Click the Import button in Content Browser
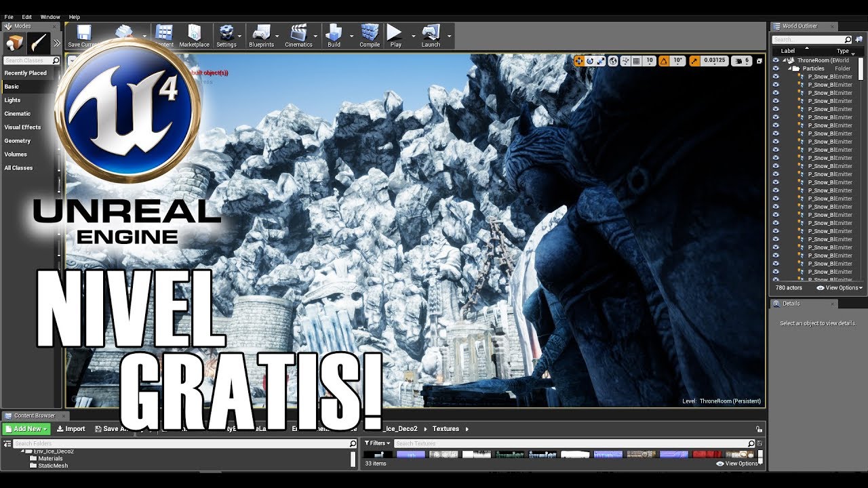The width and height of the screenshot is (868, 488). point(71,429)
